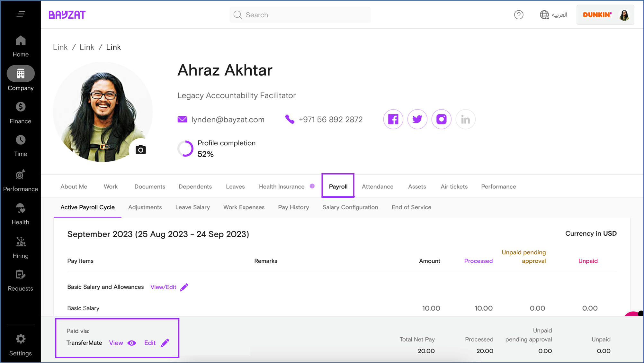The height and width of the screenshot is (363, 644).
Task: Switch language via the Arabic label
Action: pyautogui.click(x=559, y=15)
